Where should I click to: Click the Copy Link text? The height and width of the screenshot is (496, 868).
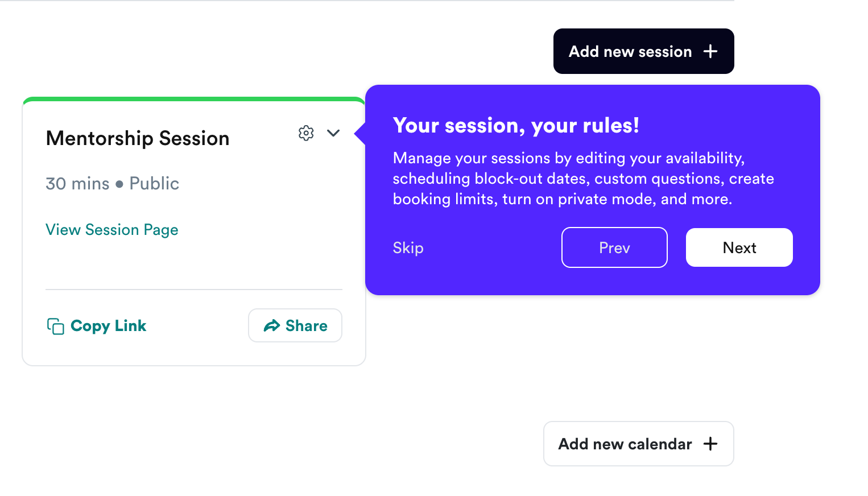click(108, 325)
